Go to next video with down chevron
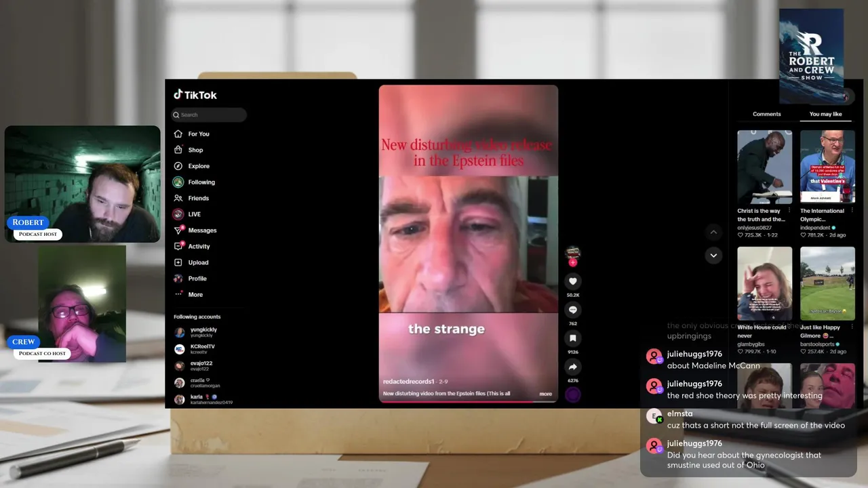The width and height of the screenshot is (868, 488). (713, 256)
